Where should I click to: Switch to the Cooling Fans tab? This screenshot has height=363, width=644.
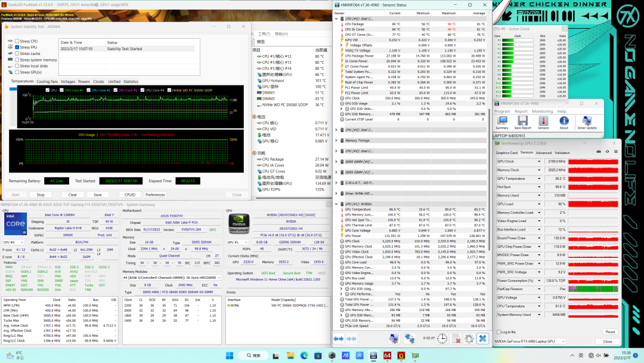[x=47, y=81]
